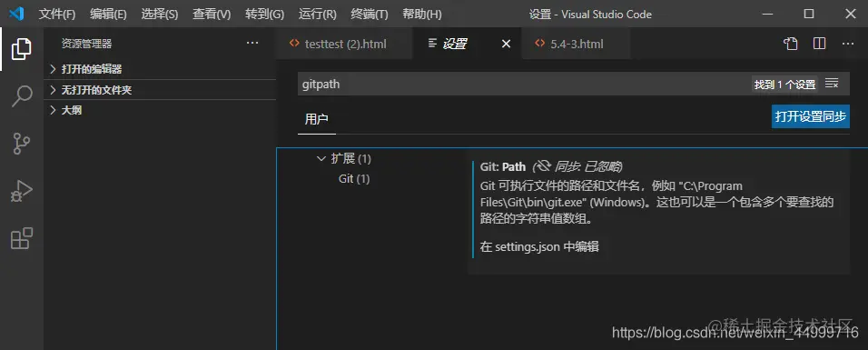Open the Extensions view icon

pyautogui.click(x=22, y=238)
